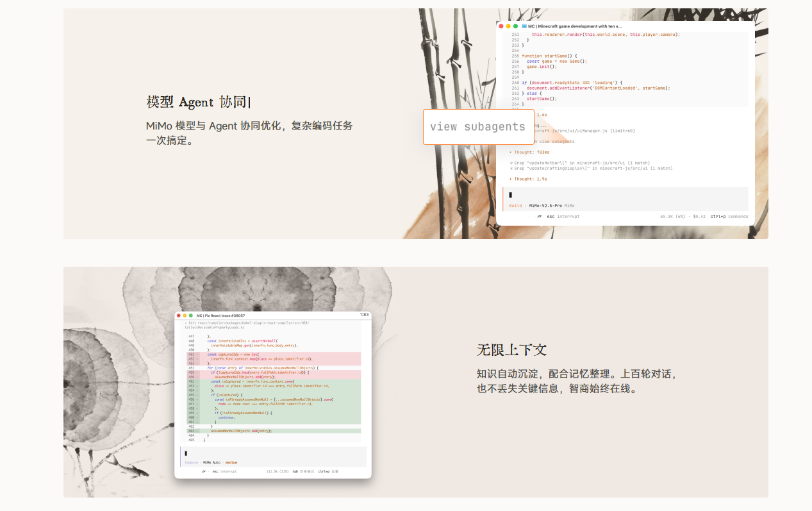
Task: Click the yellow traffic-light dot of React issue window
Action: 185,315
